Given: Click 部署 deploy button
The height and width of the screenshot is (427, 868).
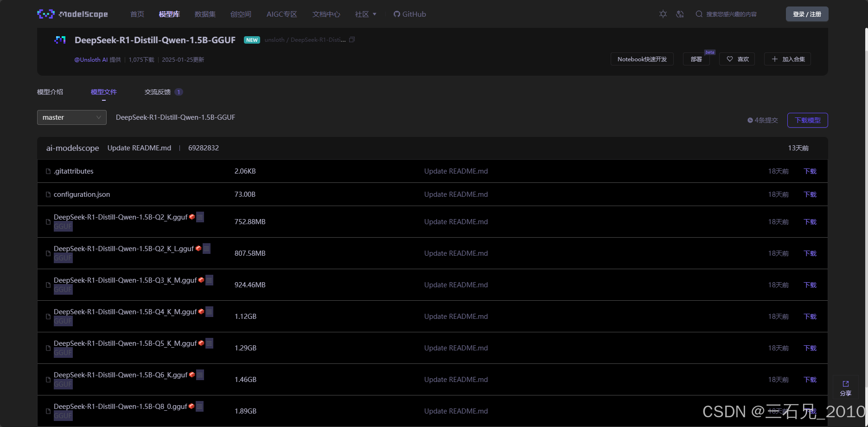Looking at the screenshot, I should [x=696, y=59].
